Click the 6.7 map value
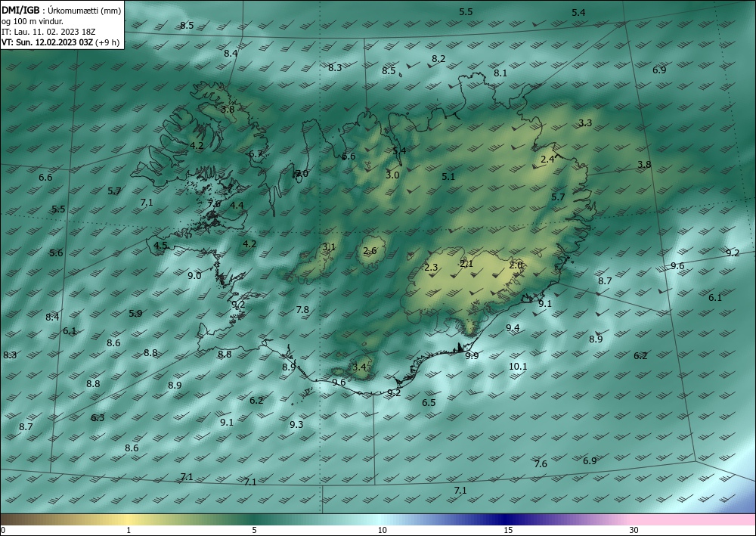The height and width of the screenshot is (536, 756). coord(256,154)
